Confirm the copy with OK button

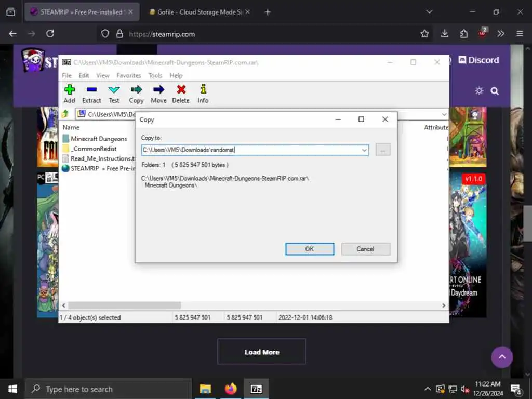pos(310,249)
